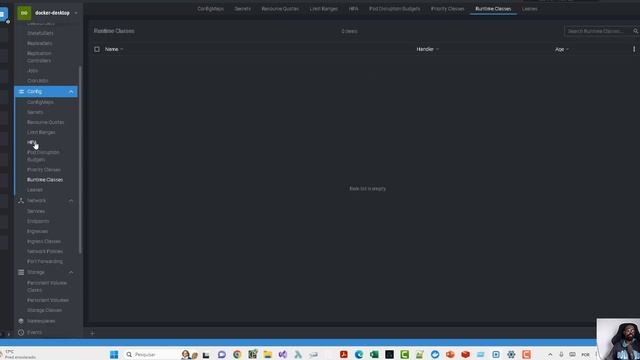
Task: Open the Windows Start menu
Action: (x=114, y=354)
